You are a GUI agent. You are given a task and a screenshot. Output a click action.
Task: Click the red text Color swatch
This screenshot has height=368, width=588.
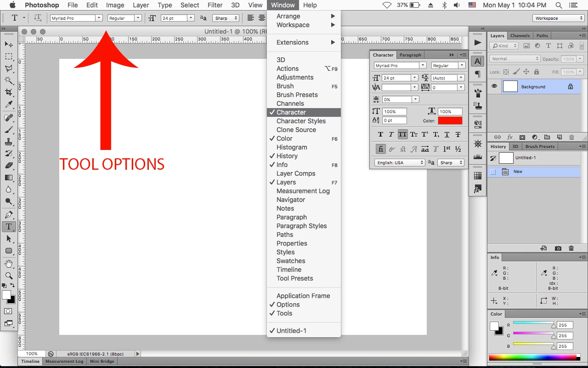(450, 121)
